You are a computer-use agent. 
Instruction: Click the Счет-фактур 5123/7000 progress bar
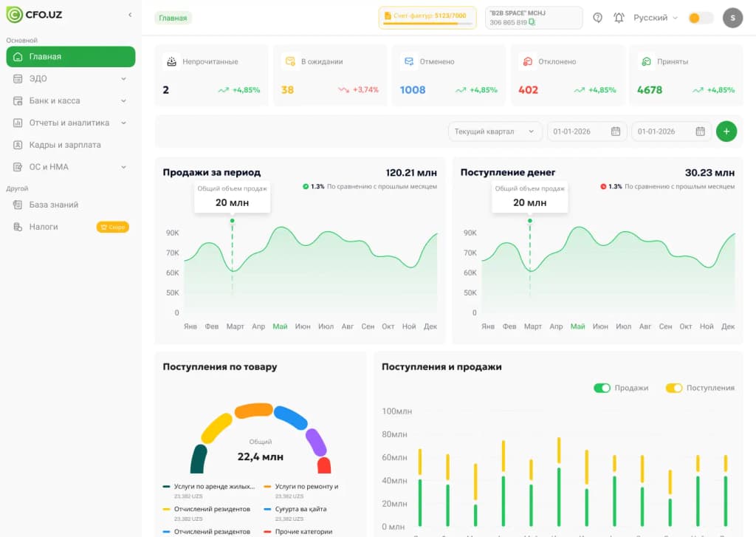point(427,17)
